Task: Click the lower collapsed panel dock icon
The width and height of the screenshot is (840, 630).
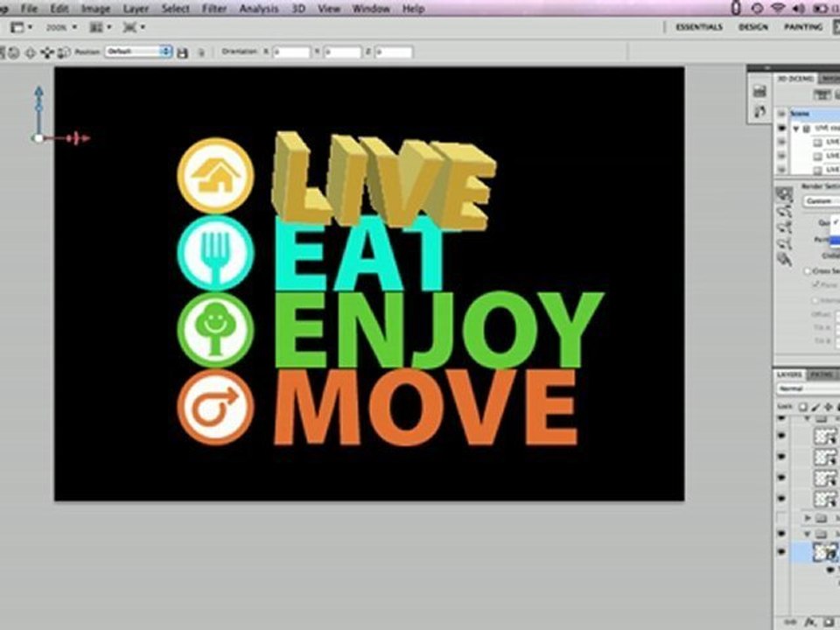Action: (759, 112)
